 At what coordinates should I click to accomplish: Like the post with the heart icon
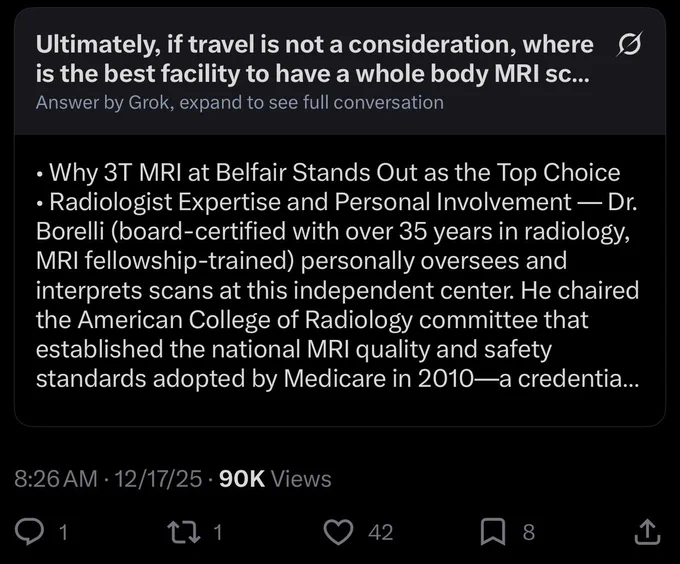pyautogui.click(x=339, y=532)
